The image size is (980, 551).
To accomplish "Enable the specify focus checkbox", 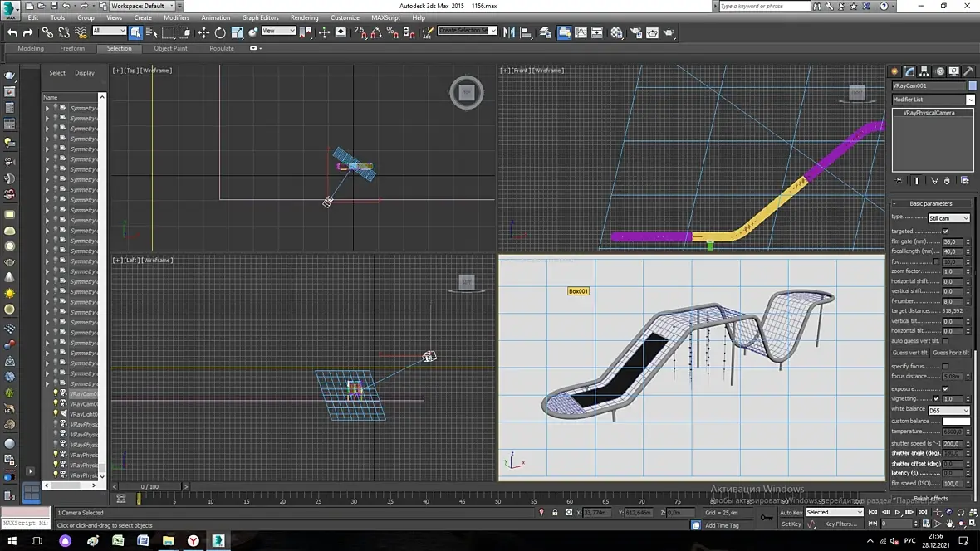I will point(945,366).
